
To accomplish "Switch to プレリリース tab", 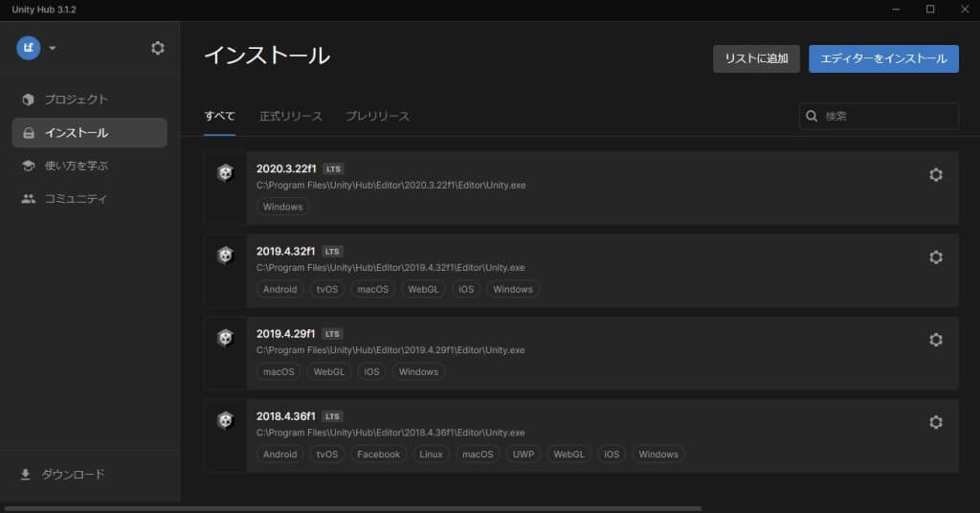I will (x=377, y=116).
